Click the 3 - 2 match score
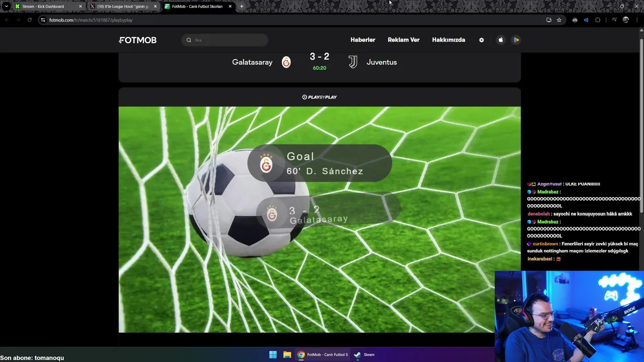The image size is (644, 362). tap(319, 57)
